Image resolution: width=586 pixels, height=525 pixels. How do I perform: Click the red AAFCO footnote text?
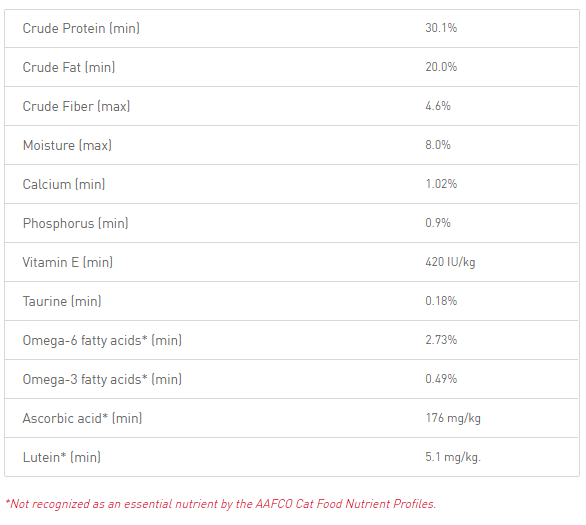coord(221,504)
